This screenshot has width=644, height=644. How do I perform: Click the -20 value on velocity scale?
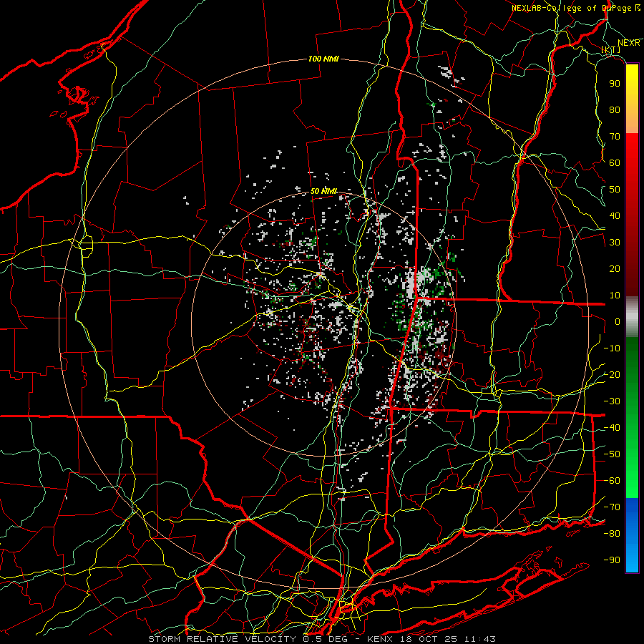[x=612, y=374]
